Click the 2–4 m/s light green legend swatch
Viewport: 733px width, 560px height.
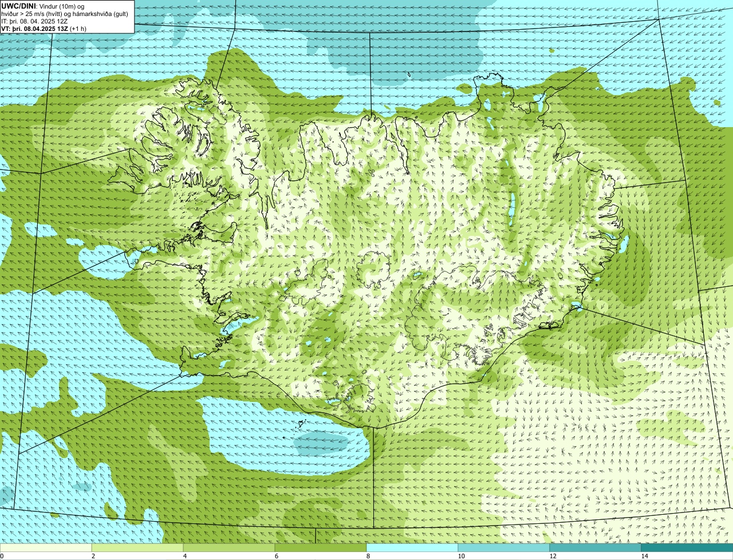[x=137, y=547]
